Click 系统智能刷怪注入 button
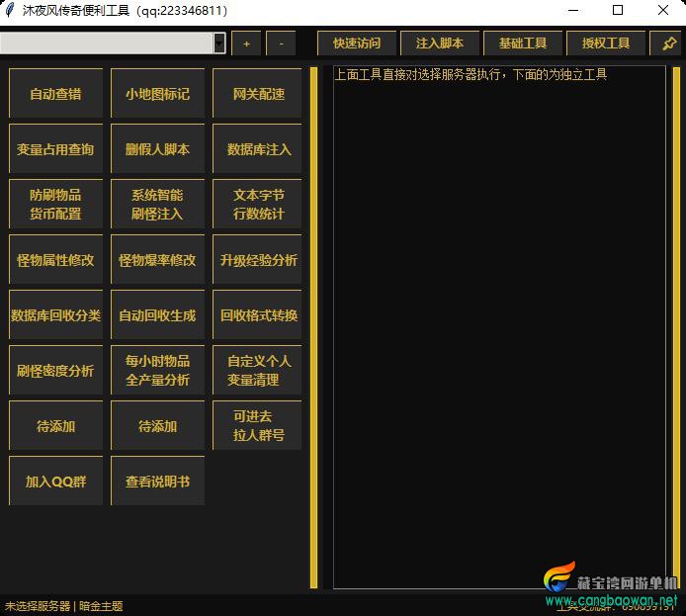This screenshot has width=686, height=616. coord(157,204)
